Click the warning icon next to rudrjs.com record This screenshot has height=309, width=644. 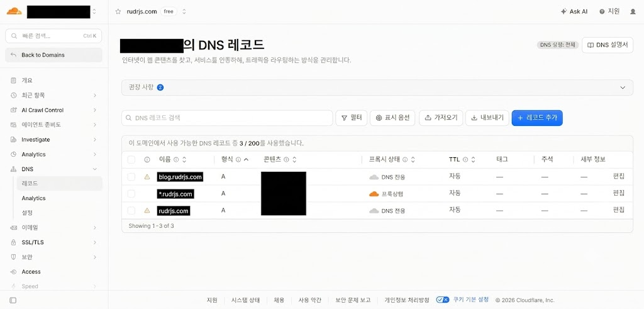click(147, 210)
